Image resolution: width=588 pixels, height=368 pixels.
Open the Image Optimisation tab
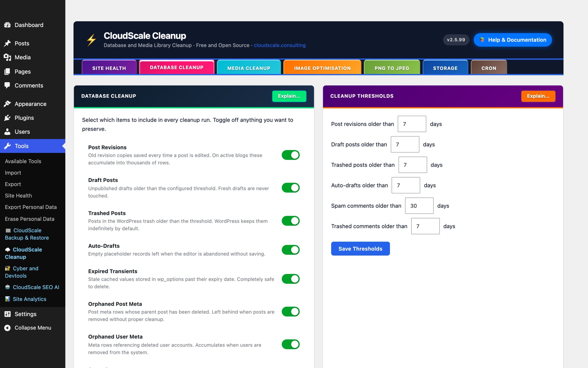pyautogui.click(x=322, y=67)
